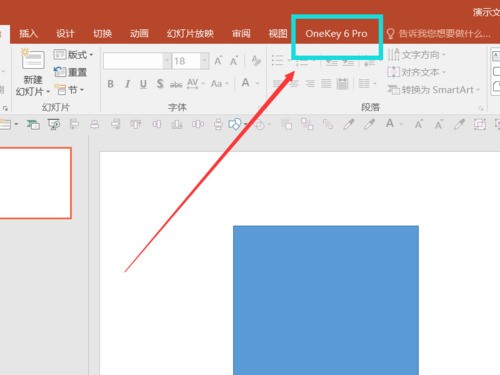Open the 文字方向 text direction menu

[x=417, y=54]
